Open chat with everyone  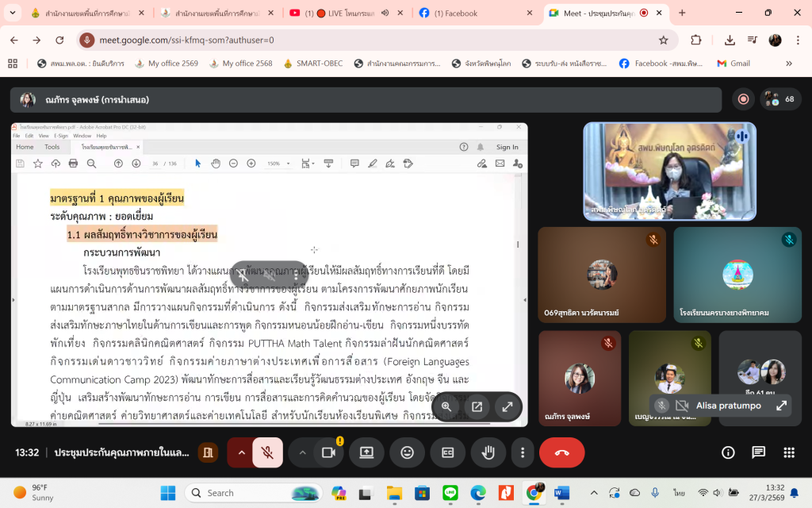pos(759,452)
